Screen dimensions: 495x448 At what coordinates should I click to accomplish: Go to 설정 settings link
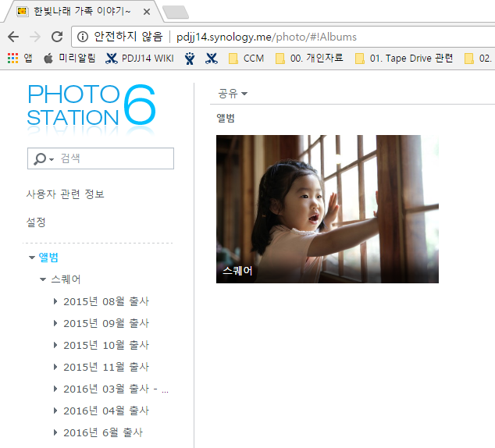tap(36, 222)
